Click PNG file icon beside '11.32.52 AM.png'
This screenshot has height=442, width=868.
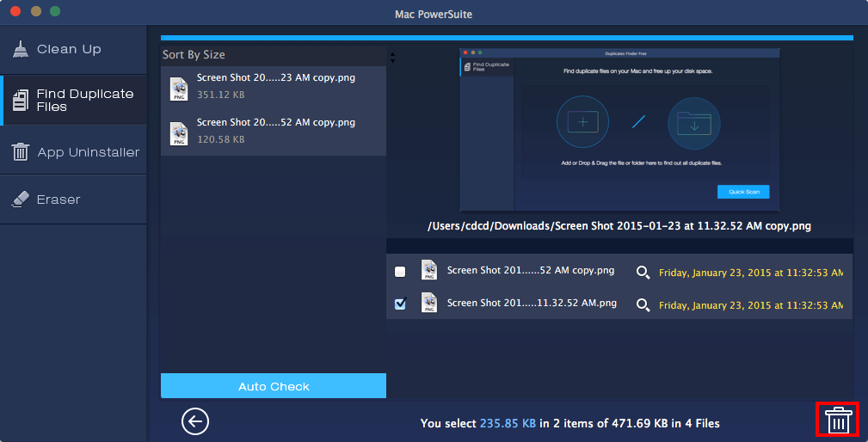click(429, 303)
